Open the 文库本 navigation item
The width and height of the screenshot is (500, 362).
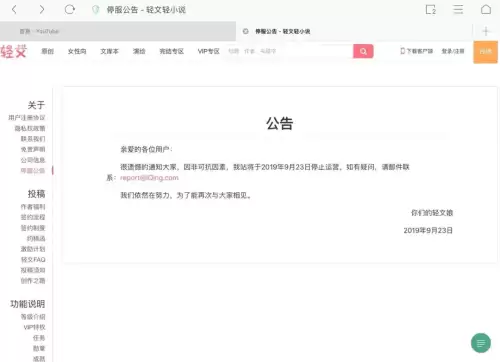(109, 51)
